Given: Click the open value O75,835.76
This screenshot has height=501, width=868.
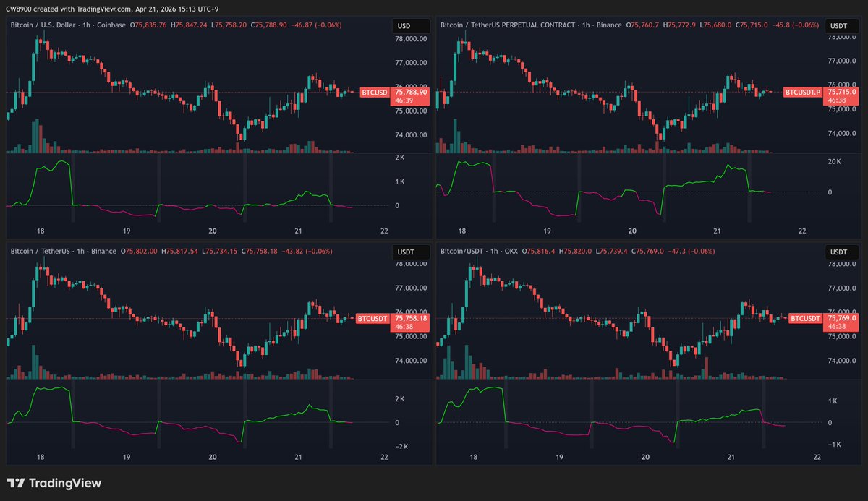Looking at the screenshot, I should (x=148, y=26).
